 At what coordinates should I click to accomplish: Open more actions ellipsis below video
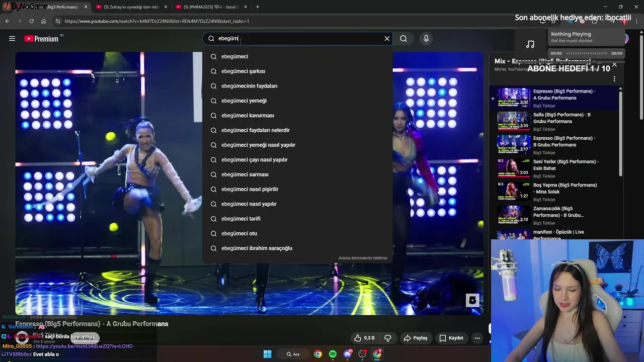click(x=477, y=338)
